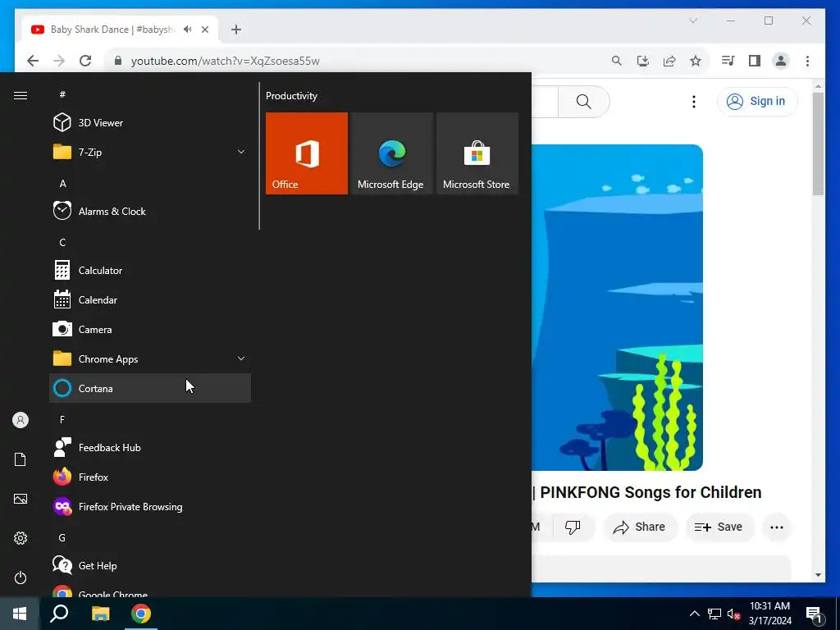
Task: Click the network tray icon
Action: pyautogui.click(x=714, y=614)
